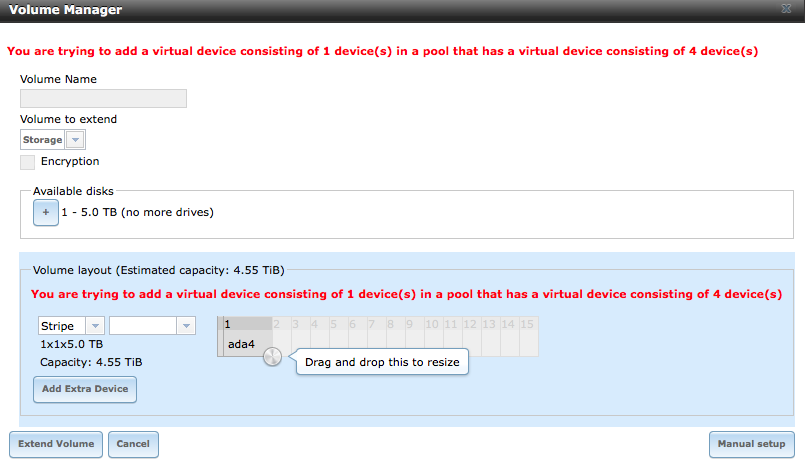Focus the Volume Name input field

point(103,99)
